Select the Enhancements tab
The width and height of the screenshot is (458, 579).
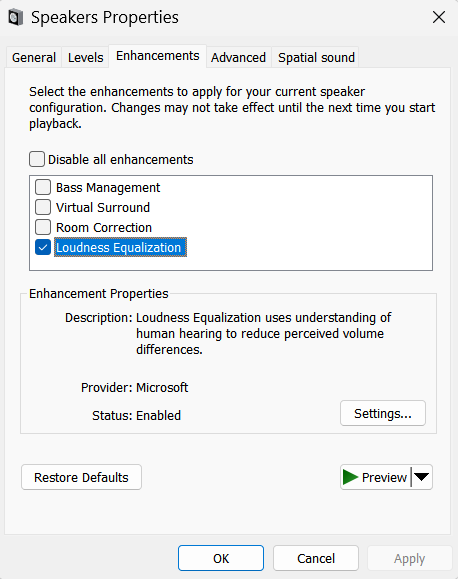[157, 56]
